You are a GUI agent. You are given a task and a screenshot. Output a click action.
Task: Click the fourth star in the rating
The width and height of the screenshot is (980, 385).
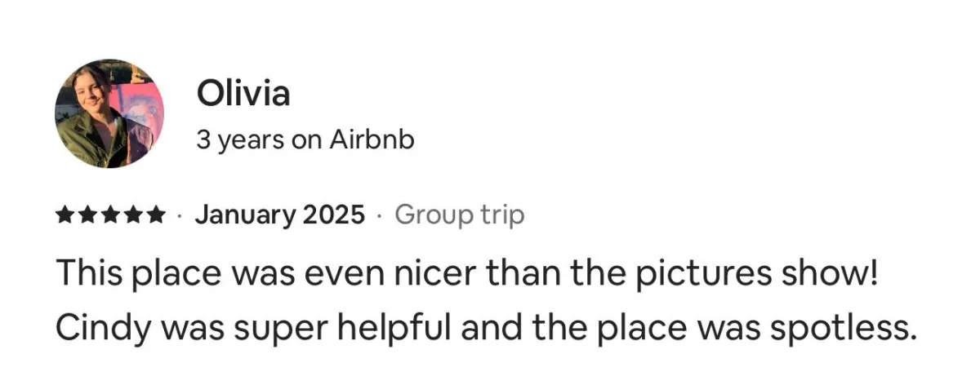coord(131,215)
